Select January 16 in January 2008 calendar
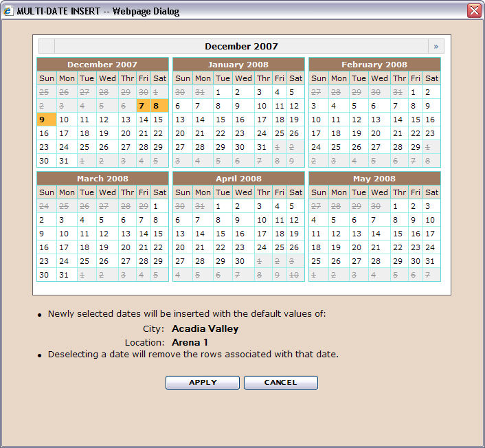The width and height of the screenshot is (485, 448). click(243, 120)
